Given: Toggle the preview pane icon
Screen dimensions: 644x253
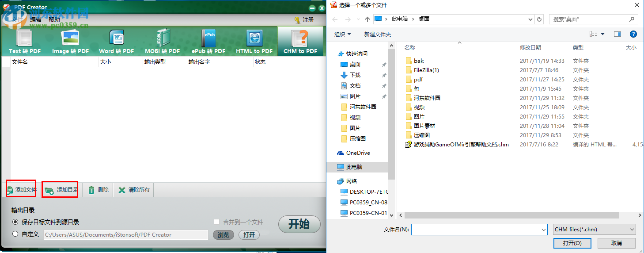Looking at the screenshot, I should pos(617,34).
